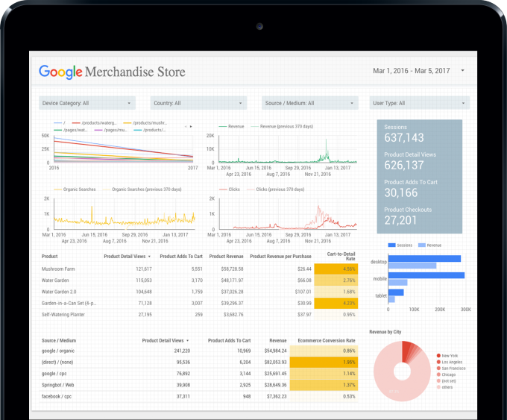Click the Clicks legend item
Image resolution: width=507 pixels, height=420 pixels.
229,189
